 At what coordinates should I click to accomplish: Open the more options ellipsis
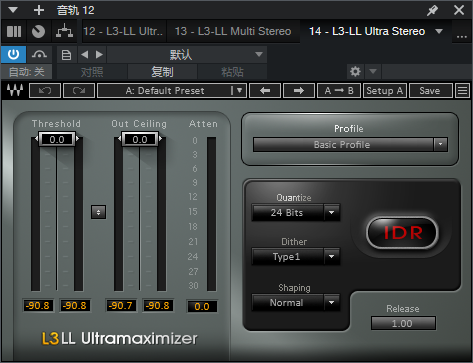pyautogui.click(x=462, y=36)
